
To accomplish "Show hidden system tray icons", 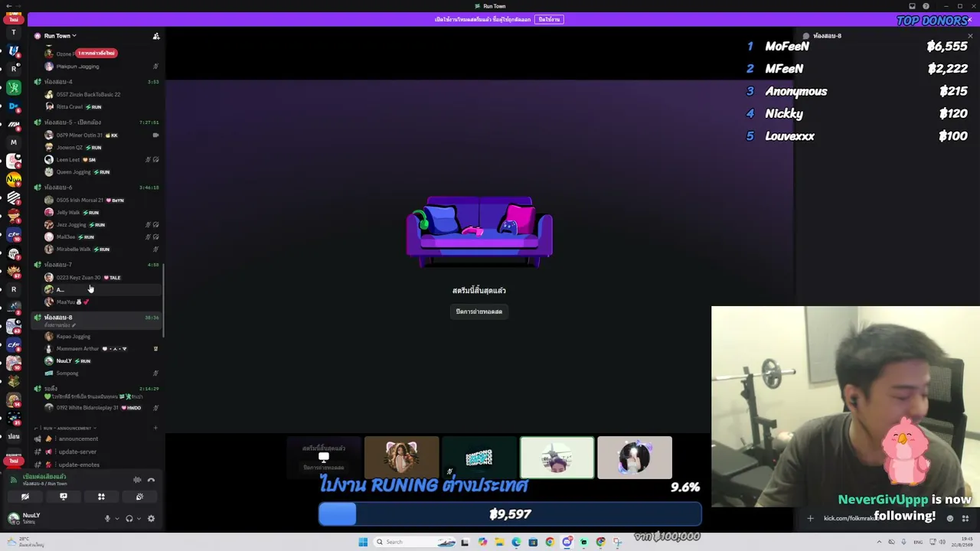I will [x=879, y=542].
